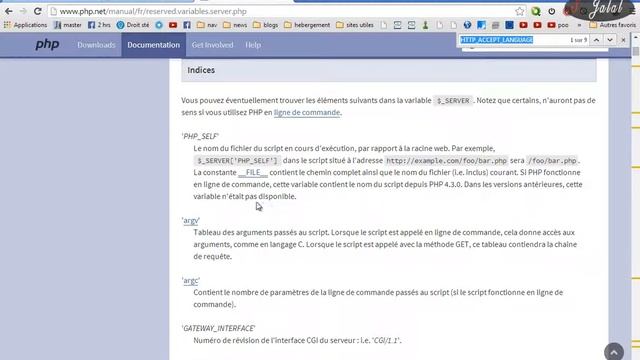Open the 'argv' link

(191, 220)
